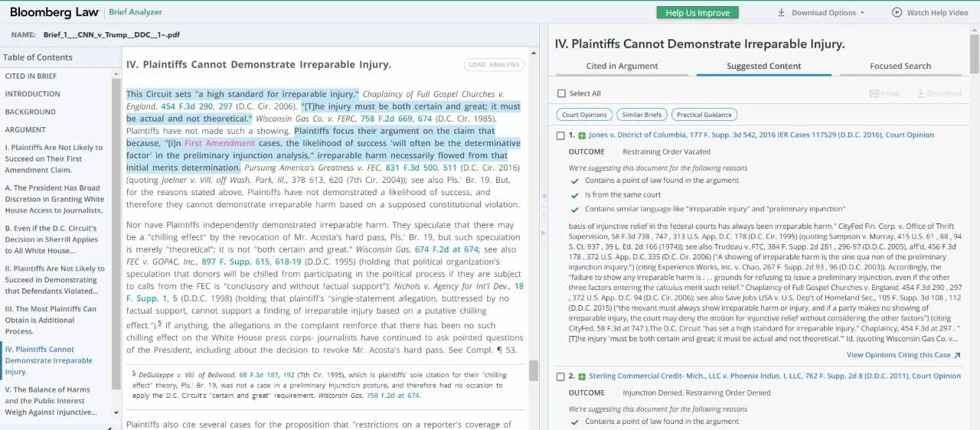The width and height of the screenshot is (980, 430).
Task: Click the OUTCOME value Restraining Order Vacated
Action: (666, 151)
